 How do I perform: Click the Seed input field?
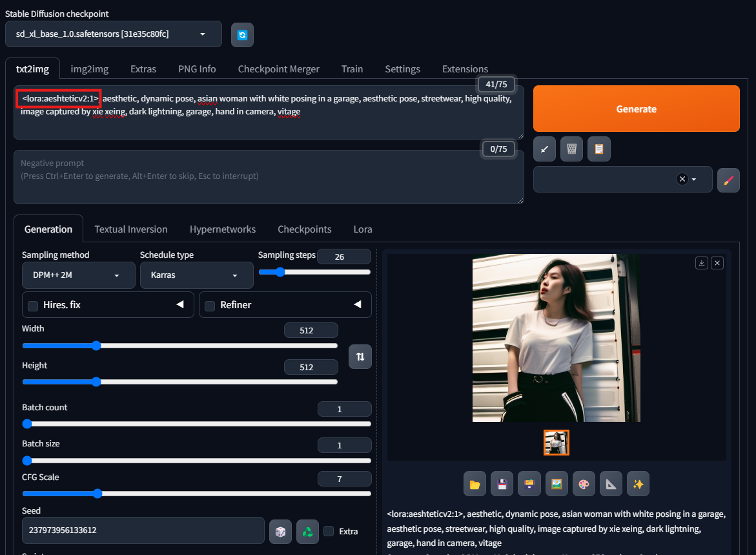[x=143, y=530]
